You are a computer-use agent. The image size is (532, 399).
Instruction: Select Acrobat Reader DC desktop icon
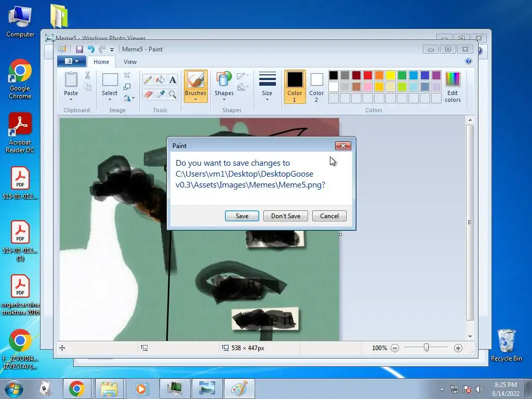coord(20,132)
